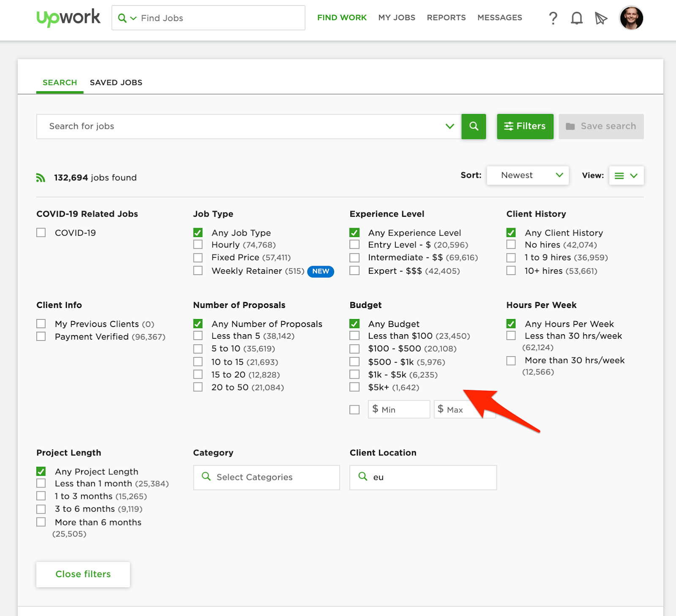This screenshot has width=676, height=616.
Task: Click magnifier icon in Client Location field
Action: coord(363,477)
